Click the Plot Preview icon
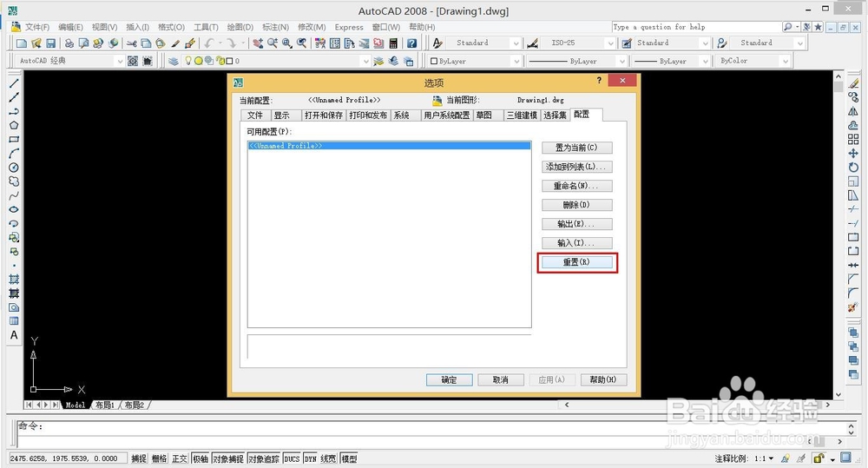The height and width of the screenshot is (468, 868). [83, 43]
